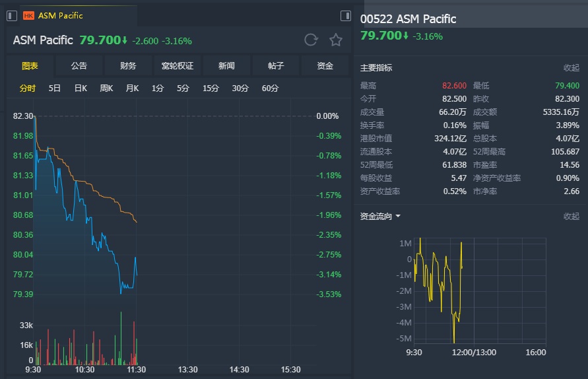This screenshot has width=588, height=379.
Task: Toggle the right panel layout icon
Action: tap(345, 15)
